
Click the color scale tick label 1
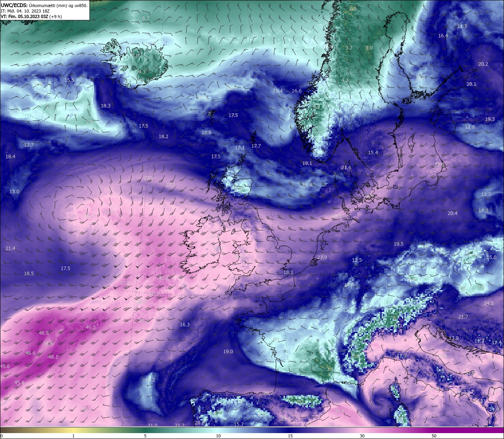[x=73, y=436]
